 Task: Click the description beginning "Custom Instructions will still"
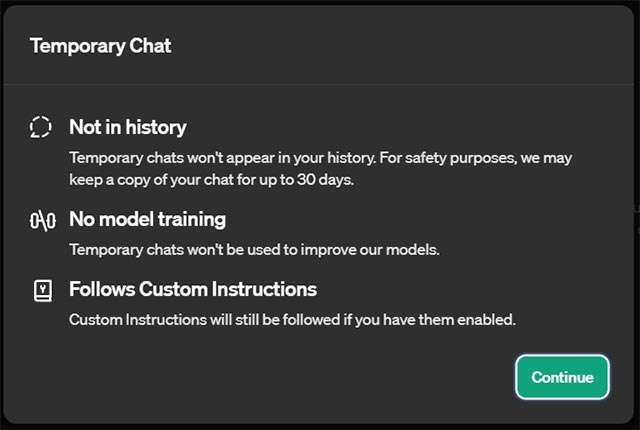point(290,319)
